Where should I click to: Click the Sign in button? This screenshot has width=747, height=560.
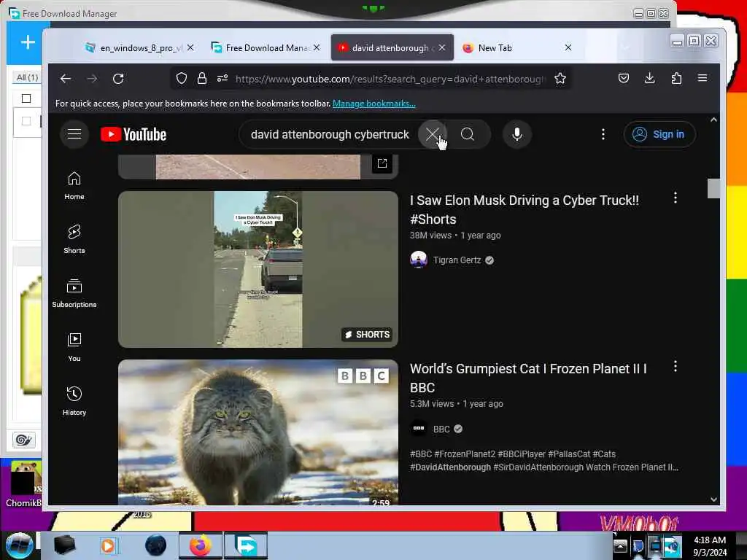pyautogui.click(x=659, y=134)
